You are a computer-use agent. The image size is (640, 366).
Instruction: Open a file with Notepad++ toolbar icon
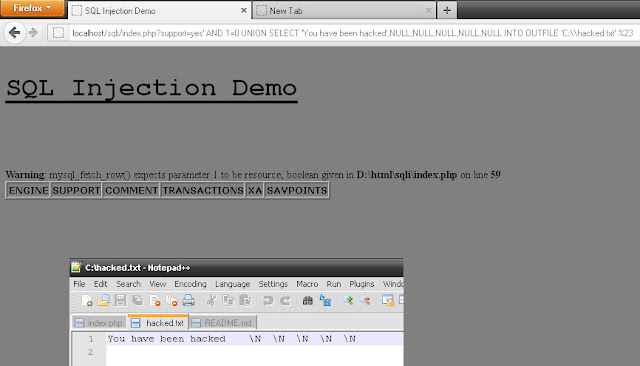(x=103, y=301)
